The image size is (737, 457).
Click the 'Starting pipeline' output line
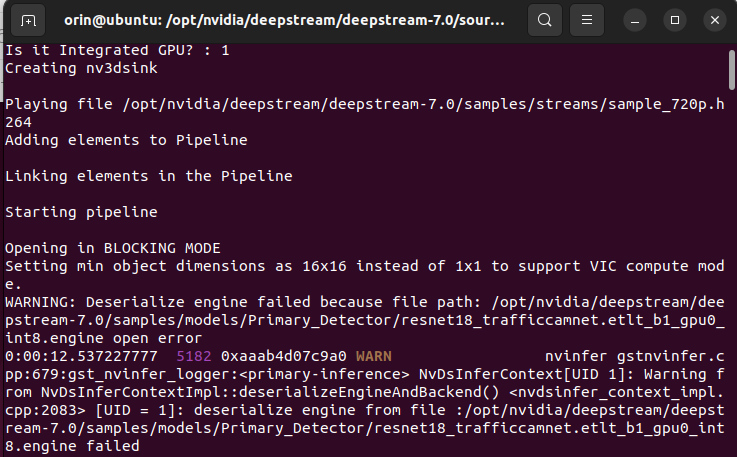pyautogui.click(x=81, y=213)
